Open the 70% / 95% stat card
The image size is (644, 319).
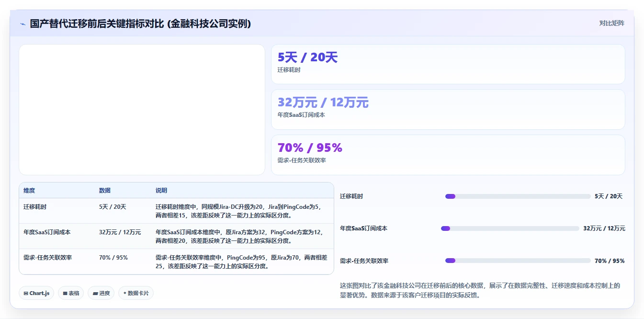(x=448, y=155)
